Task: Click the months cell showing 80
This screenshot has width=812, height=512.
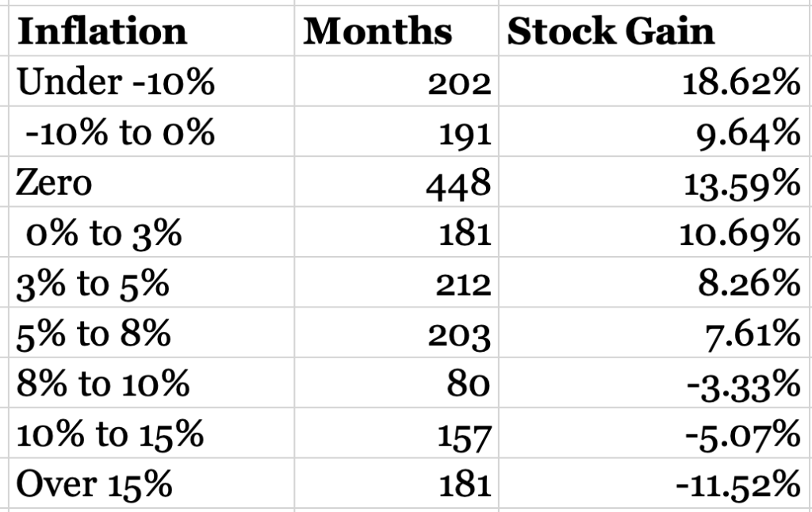Action: coord(470,384)
